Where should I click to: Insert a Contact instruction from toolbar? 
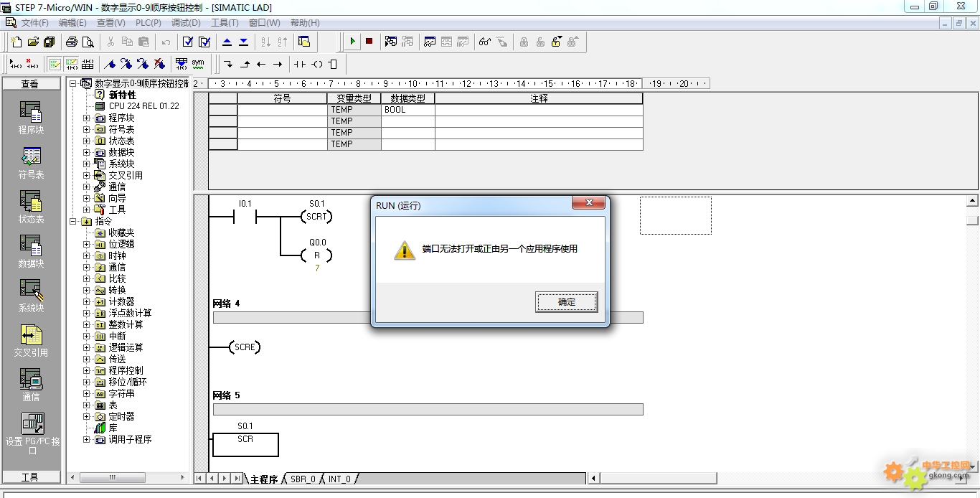(300, 64)
